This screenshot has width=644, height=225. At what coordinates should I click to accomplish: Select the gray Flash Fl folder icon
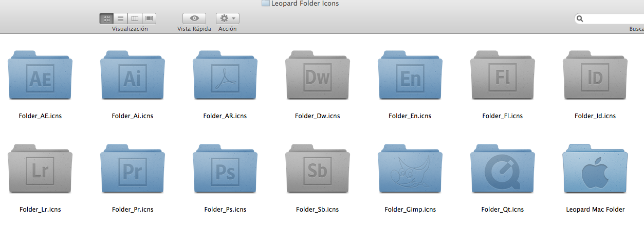click(x=503, y=75)
